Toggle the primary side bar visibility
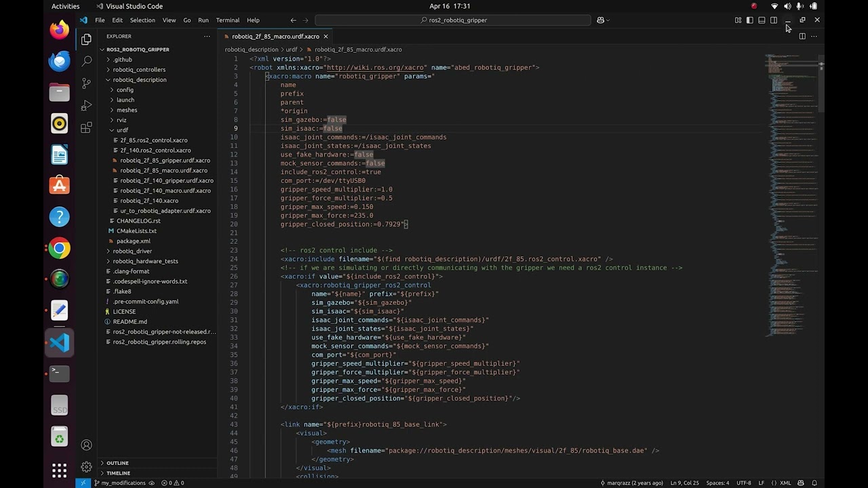The width and height of the screenshot is (868, 488). point(750,20)
